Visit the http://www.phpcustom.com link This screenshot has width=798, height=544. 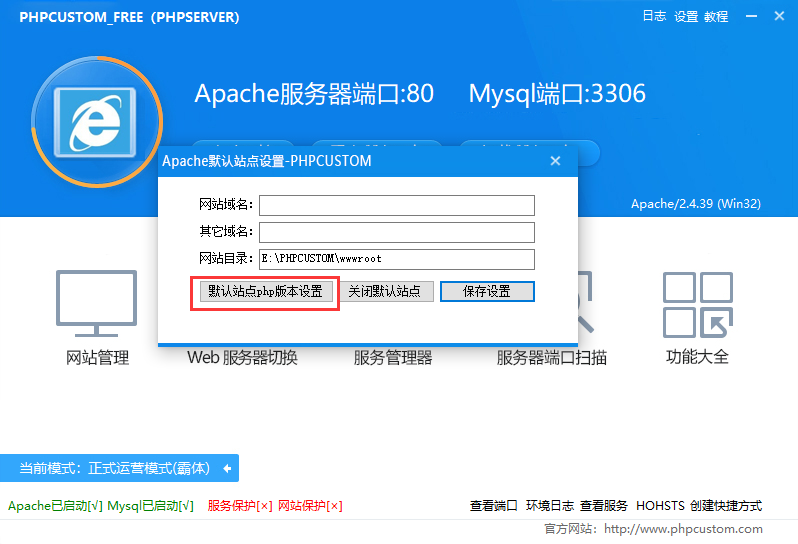(x=683, y=529)
